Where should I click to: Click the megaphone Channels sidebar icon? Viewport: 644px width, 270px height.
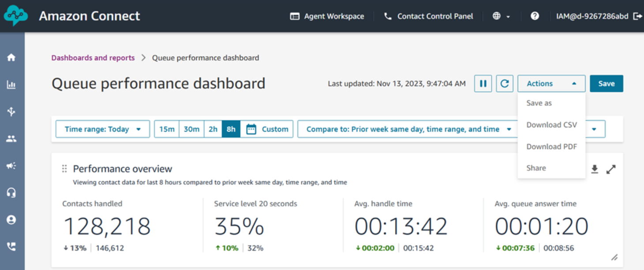[11, 165]
